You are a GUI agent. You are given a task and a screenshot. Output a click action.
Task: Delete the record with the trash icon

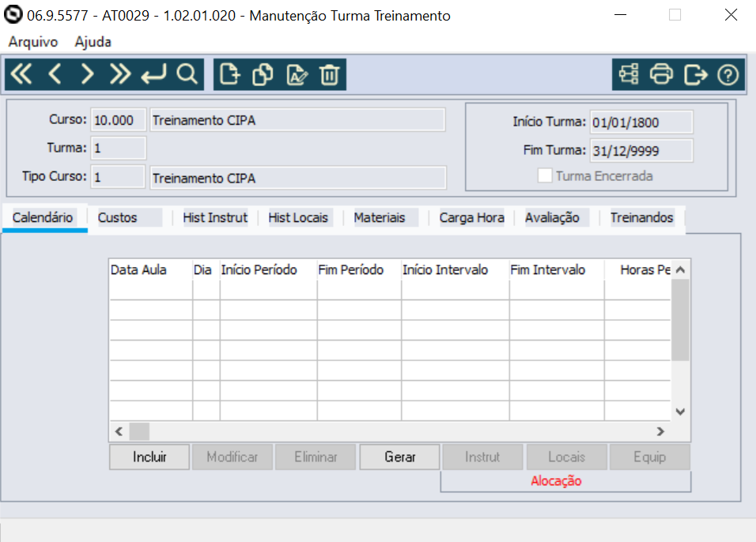click(x=327, y=73)
